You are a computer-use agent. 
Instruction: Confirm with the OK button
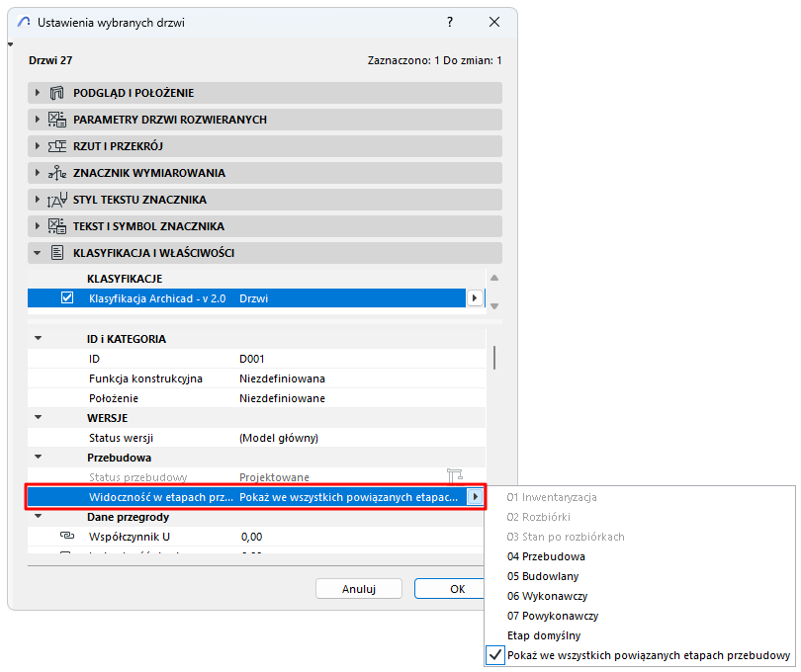pyautogui.click(x=450, y=589)
